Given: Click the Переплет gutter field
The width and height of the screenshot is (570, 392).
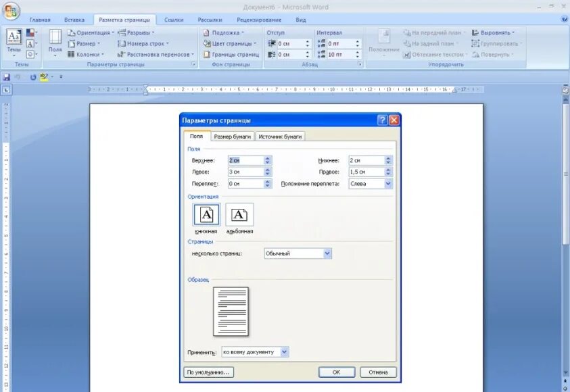Looking at the screenshot, I should [245, 184].
